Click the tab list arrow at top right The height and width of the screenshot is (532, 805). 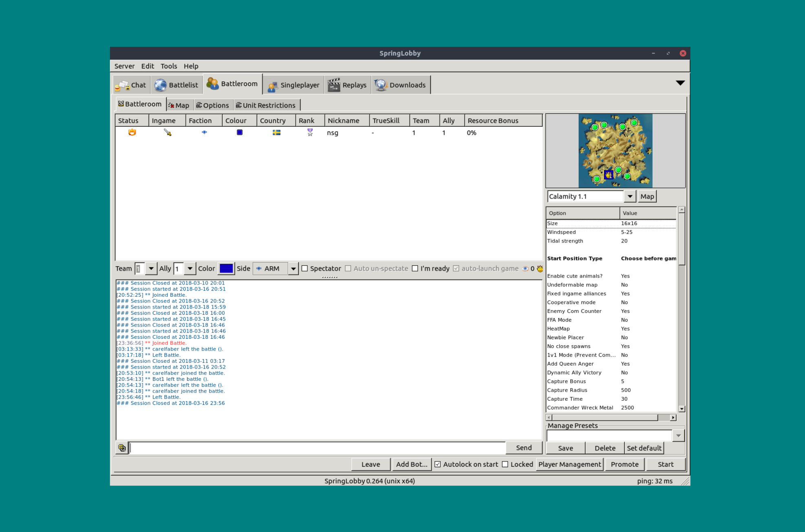(680, 83)
